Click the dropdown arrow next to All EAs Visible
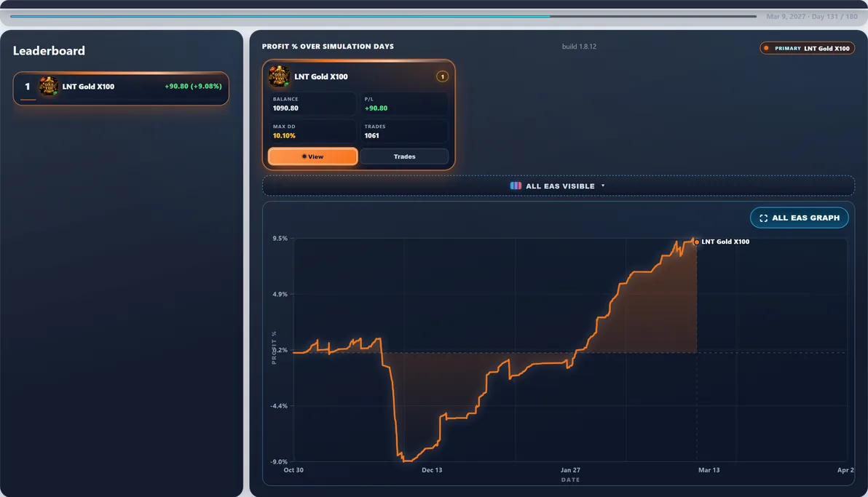 (603, 186)
